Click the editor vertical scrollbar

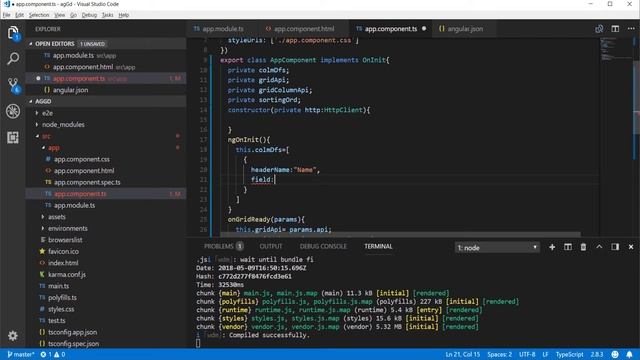(x=637, y=97)
